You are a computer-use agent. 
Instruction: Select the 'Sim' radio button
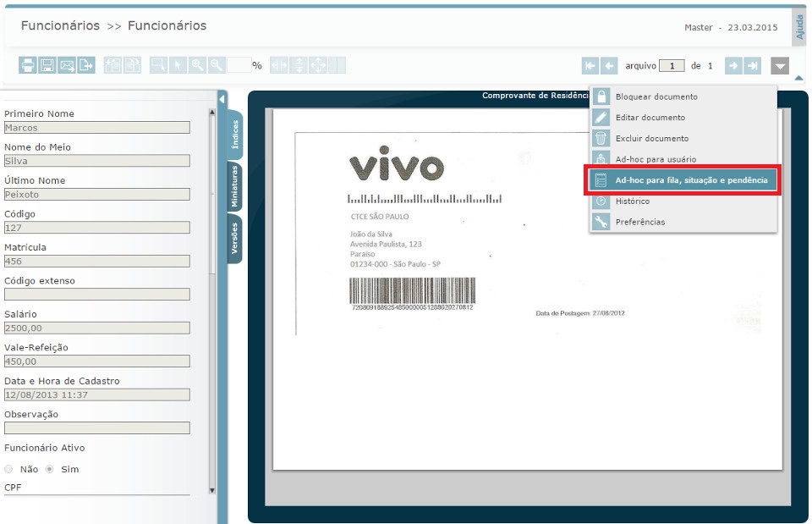coord(50,469)
